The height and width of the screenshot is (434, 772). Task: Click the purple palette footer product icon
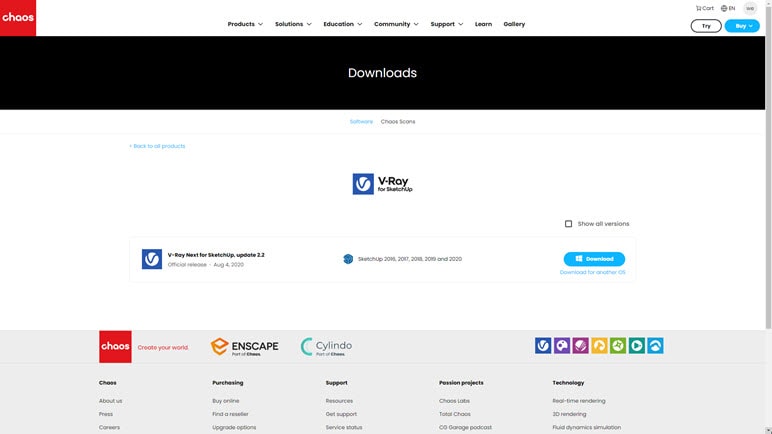[x=562, y=346]
